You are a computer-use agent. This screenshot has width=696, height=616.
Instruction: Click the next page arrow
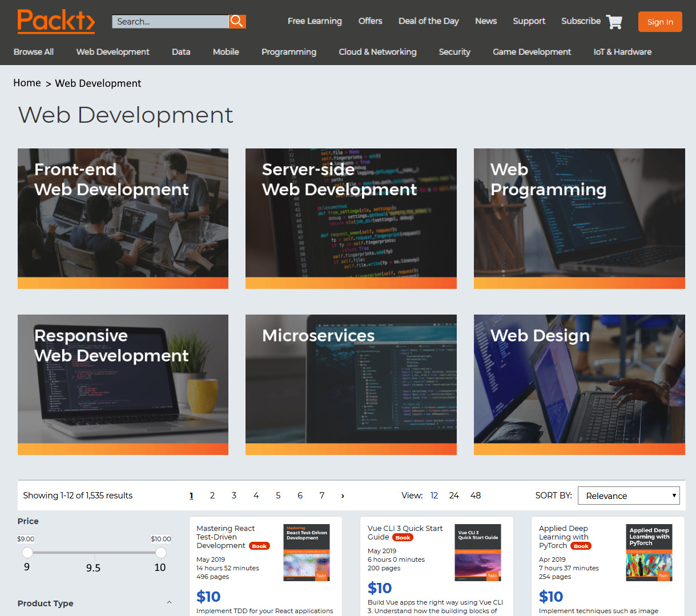tap(343, 496)
